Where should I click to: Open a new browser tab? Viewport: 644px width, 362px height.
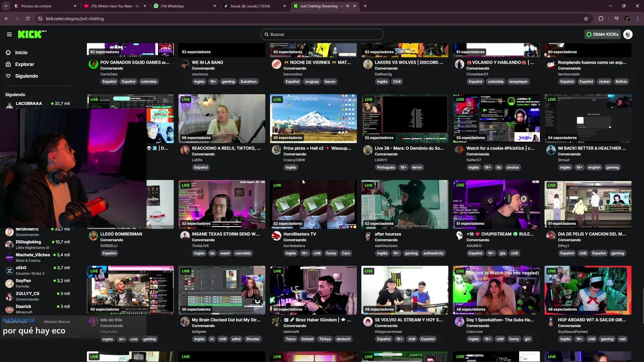pos(365,6)
